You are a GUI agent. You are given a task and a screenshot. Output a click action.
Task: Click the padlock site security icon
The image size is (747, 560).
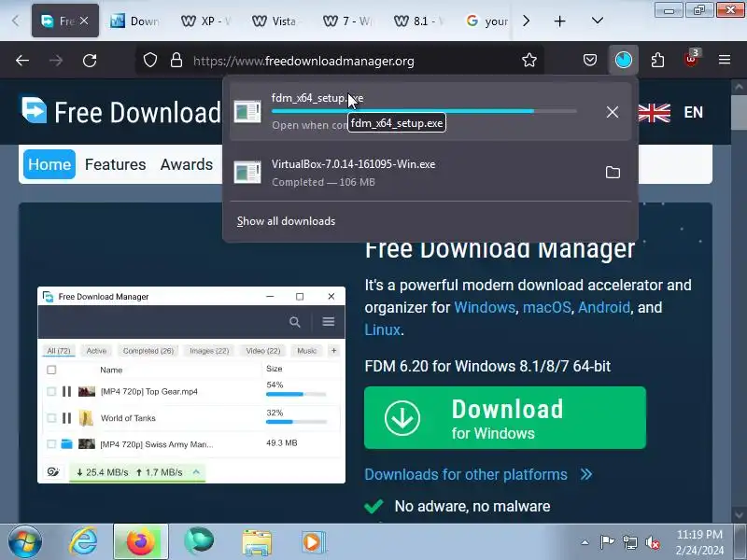176,61
